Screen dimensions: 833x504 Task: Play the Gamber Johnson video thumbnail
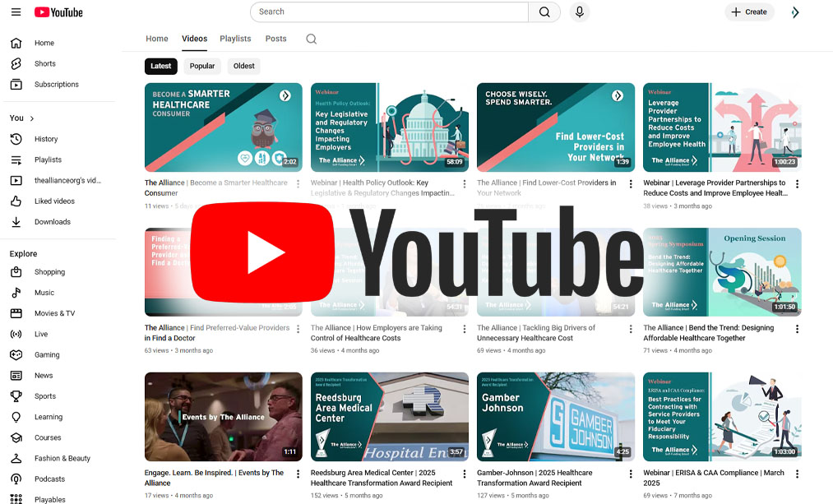(555, 416)
